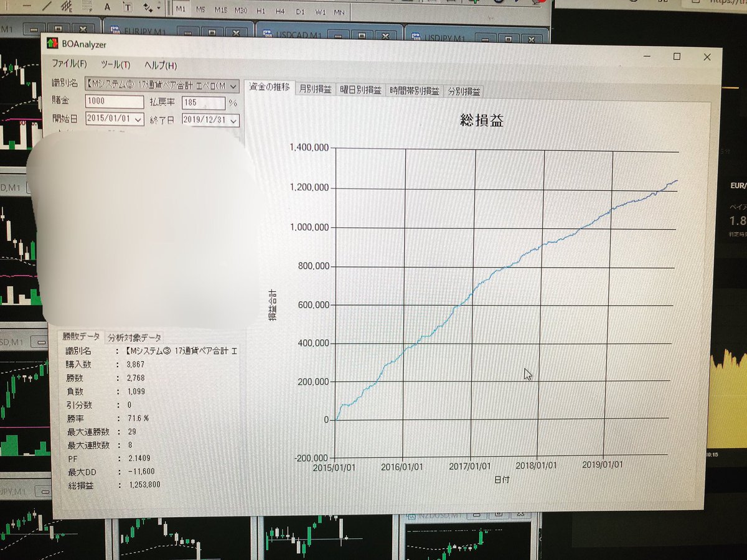
Task: Click the BOAnalyzer title bar app icon
Action: 52,44
